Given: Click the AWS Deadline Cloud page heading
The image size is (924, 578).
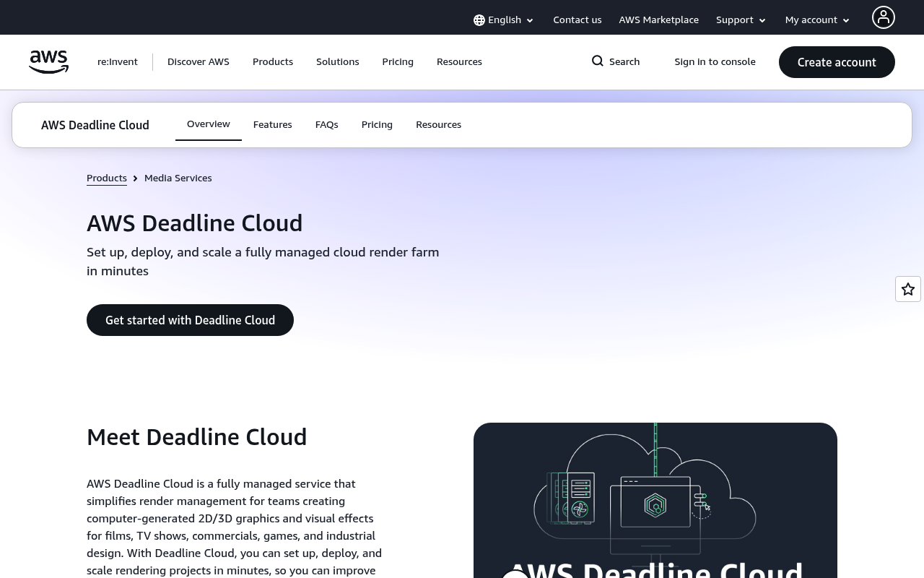Looking at the screenshot, I should click(195, 223).
